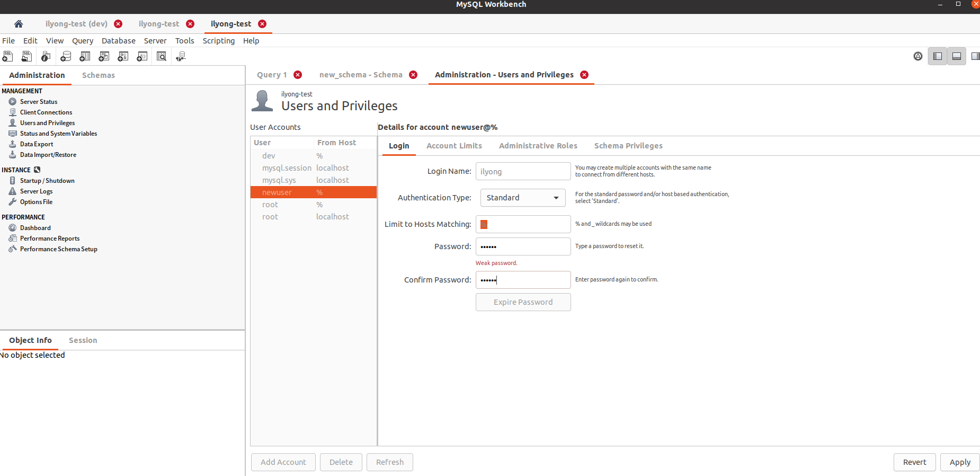The width and height of the screenshot is (980, 476).
Task: Open Data Import/Restore
Action: (48, 155)
